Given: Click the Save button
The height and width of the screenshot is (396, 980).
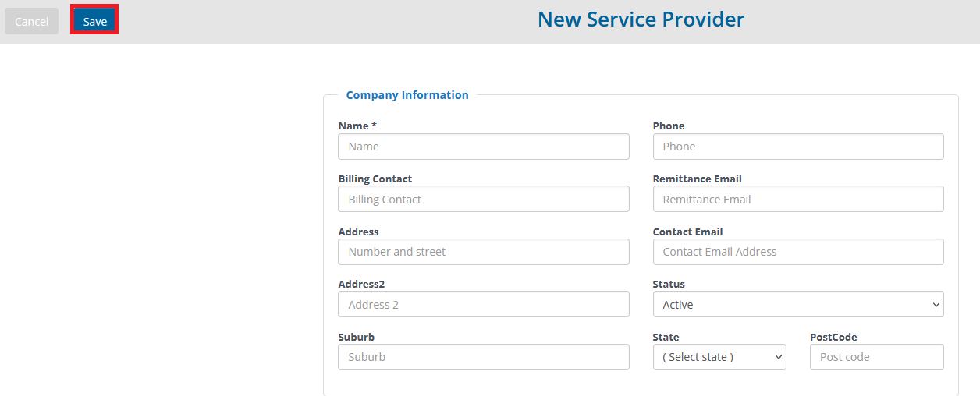Looking at the screenshot, I should coord(94,21).
